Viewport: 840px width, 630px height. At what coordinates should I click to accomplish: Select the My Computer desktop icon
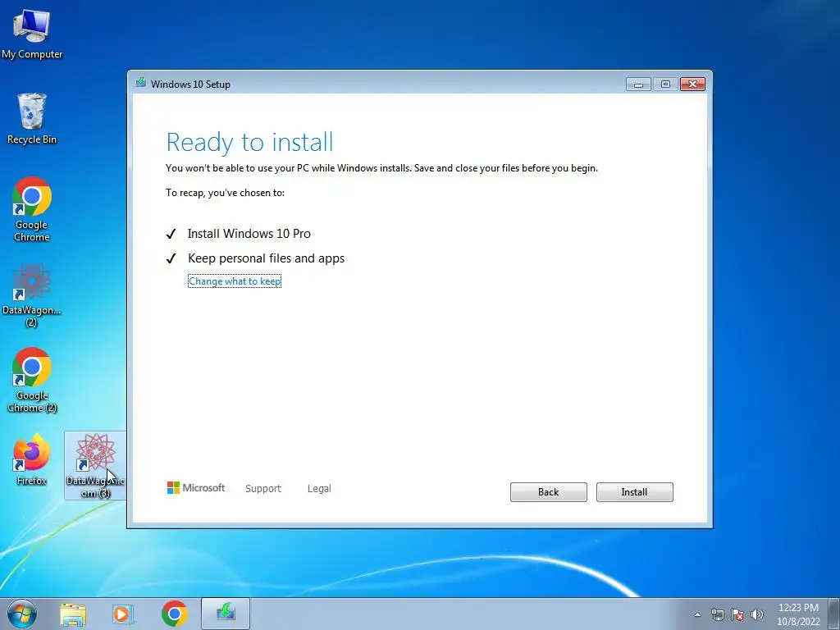click(32, 34)
